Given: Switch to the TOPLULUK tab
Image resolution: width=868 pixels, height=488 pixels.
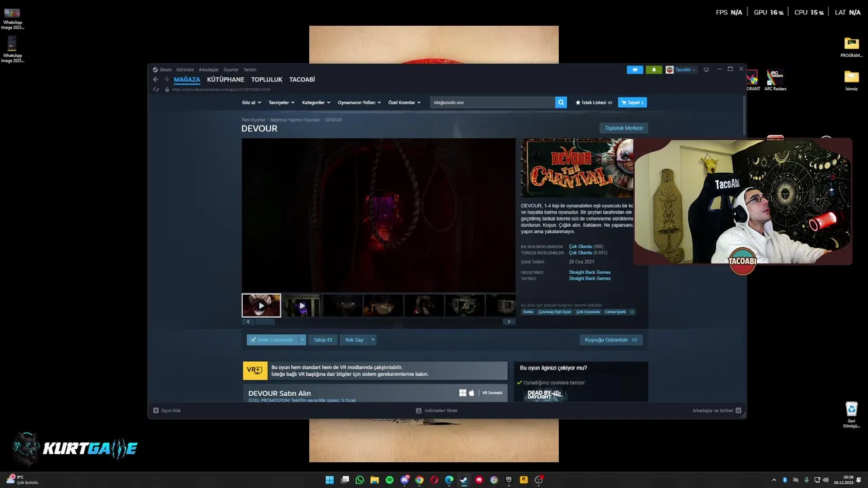Looking at the screenshot, I should (x=267, y=79).
